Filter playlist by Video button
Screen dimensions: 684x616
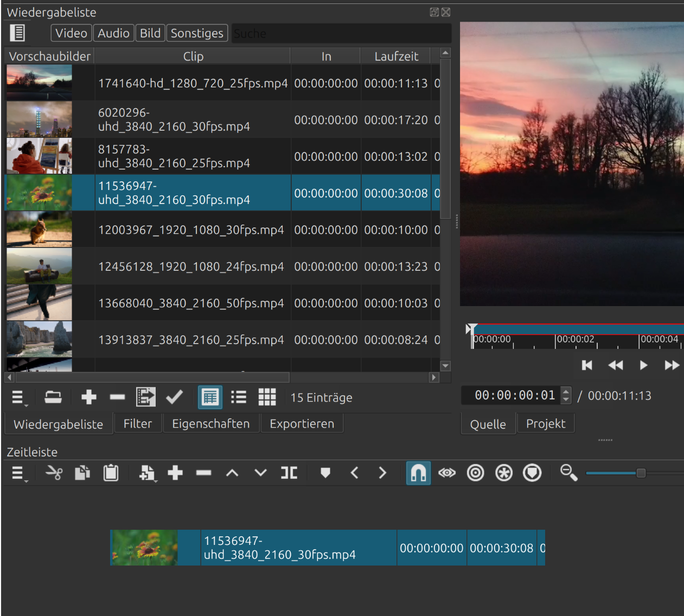[71, 33]
